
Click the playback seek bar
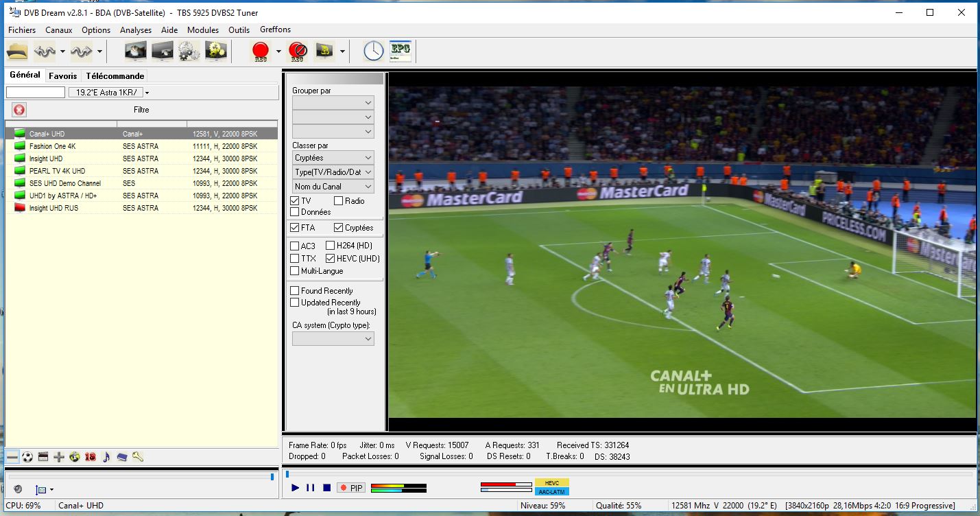(x=629, y=473)
